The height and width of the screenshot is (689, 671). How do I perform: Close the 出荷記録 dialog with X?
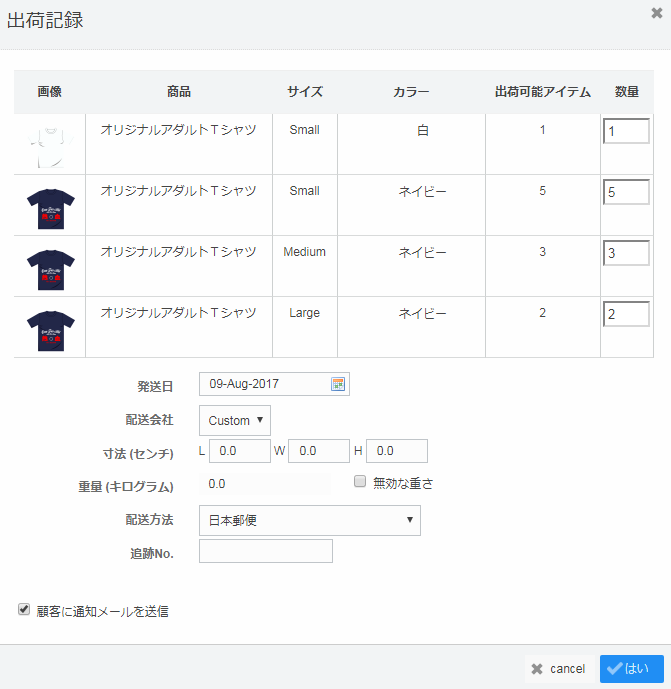(x=656, y=13)
